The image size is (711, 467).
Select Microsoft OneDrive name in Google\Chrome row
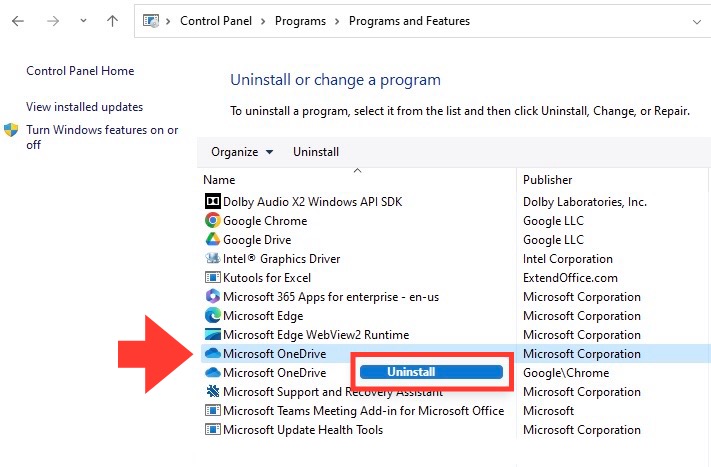coord(275,373)
